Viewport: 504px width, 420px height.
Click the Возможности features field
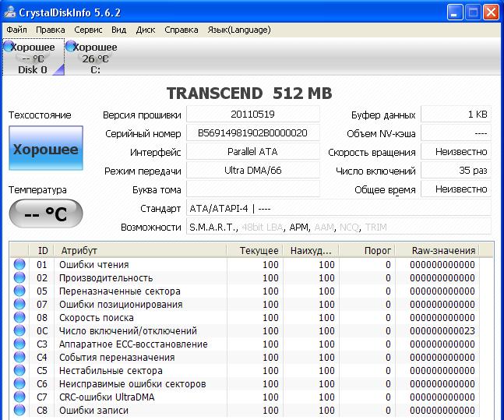339,227
